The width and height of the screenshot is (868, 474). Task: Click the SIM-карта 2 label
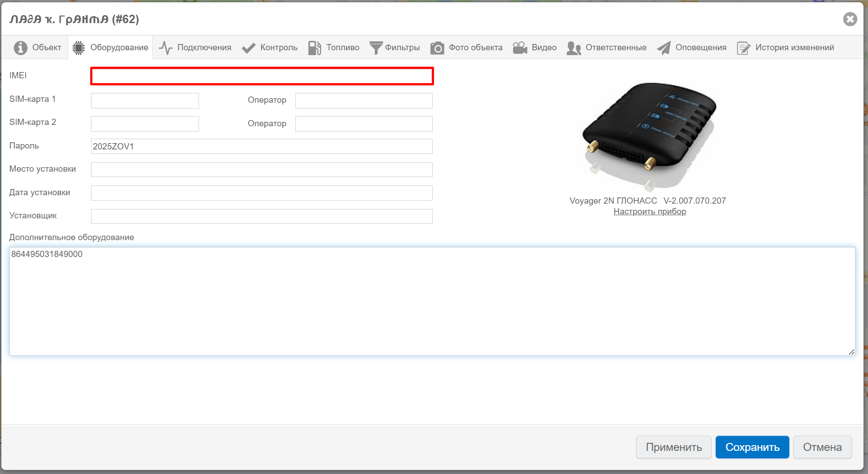[32, 122]
